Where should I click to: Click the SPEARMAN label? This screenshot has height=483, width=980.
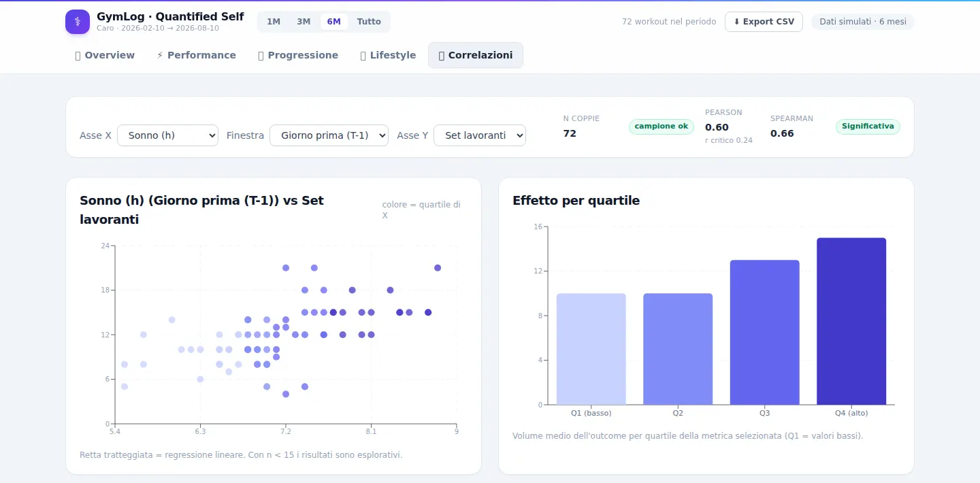[x=791, y=118]
